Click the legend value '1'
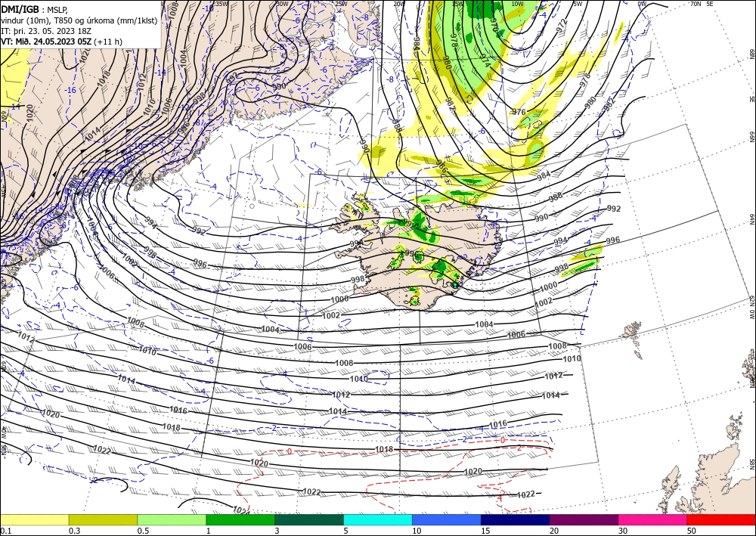756x536 pixels. tap(209, 531)
